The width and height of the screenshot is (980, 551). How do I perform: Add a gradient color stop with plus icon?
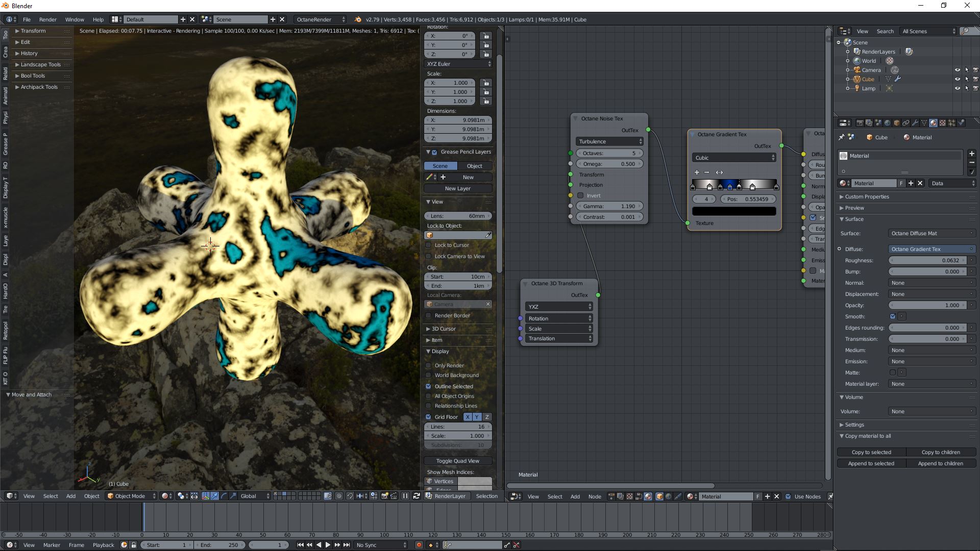[x=697, y=172]
